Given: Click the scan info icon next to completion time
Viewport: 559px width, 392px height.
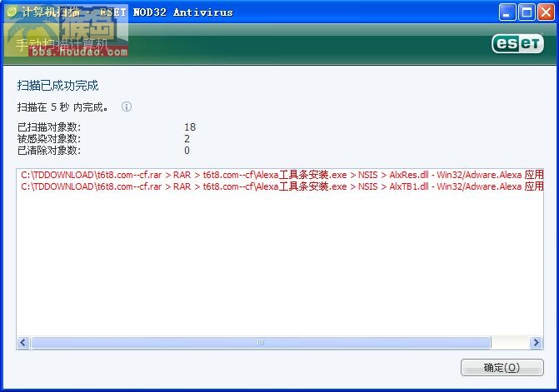Looking at the screenshot, I should tap(126, 107).
